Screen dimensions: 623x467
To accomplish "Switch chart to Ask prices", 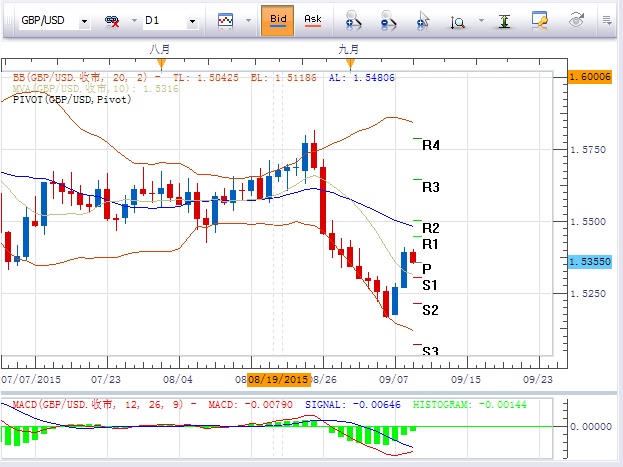I will click(x=313, y=20).
